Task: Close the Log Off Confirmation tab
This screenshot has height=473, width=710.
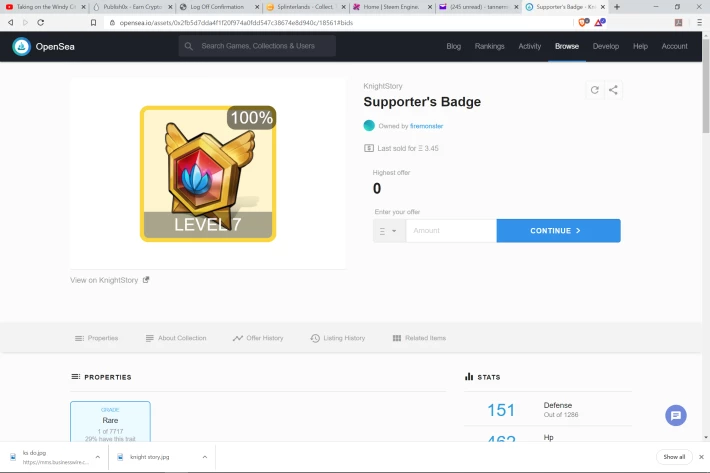Action: pos(257,7)
